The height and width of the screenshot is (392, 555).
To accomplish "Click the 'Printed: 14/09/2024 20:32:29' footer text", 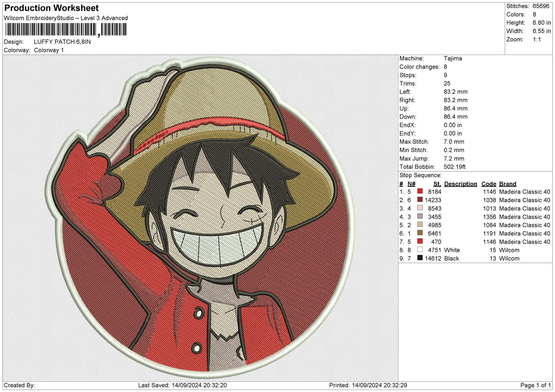I will coord(368,386).
